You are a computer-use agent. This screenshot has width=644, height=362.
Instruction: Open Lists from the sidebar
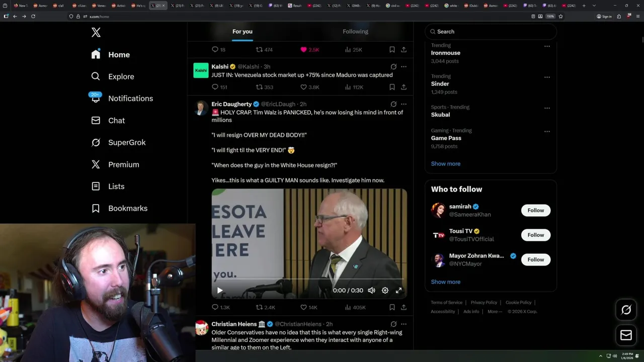[x=108, y=186]
